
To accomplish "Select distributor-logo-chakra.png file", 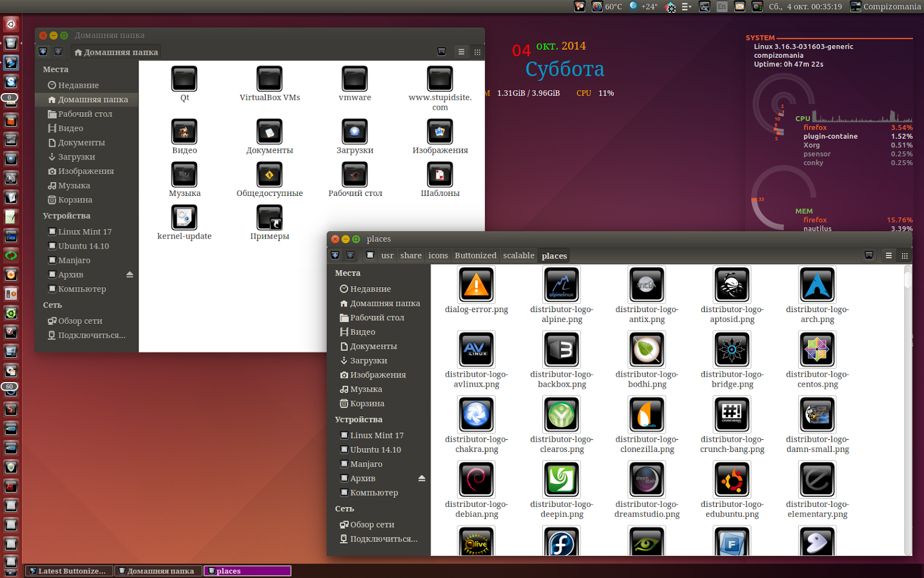I will [x=476, y=414].
